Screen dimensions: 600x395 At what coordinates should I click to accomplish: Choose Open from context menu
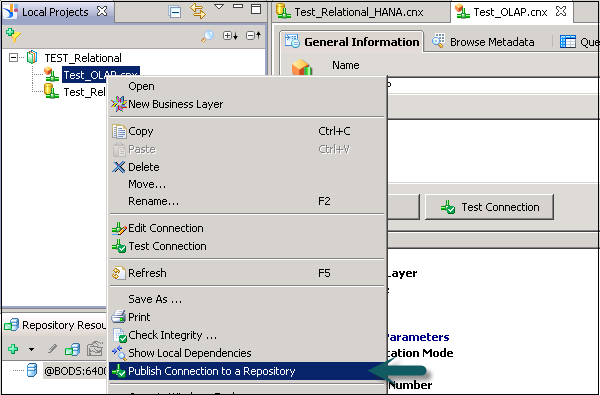(x=247, y=87)
